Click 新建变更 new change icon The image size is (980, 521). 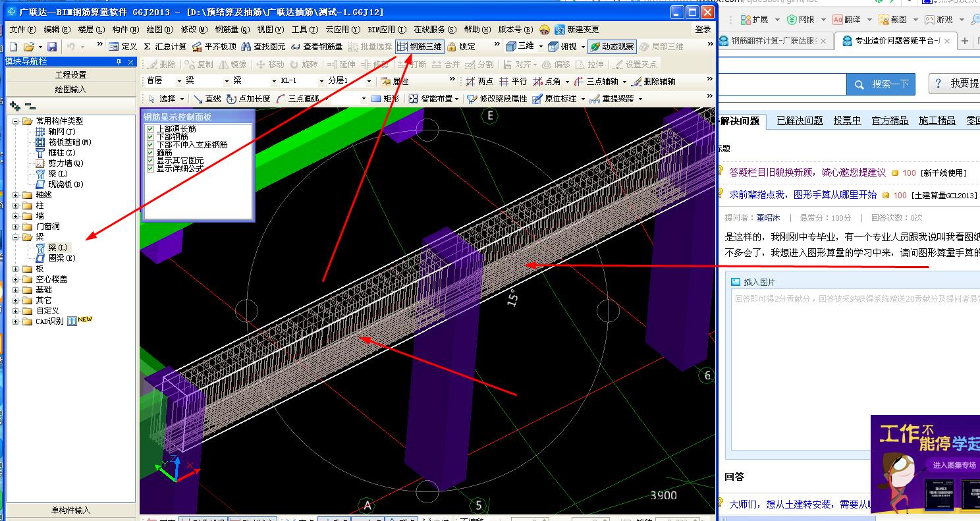pyautogui.click(x=577, y=30)
